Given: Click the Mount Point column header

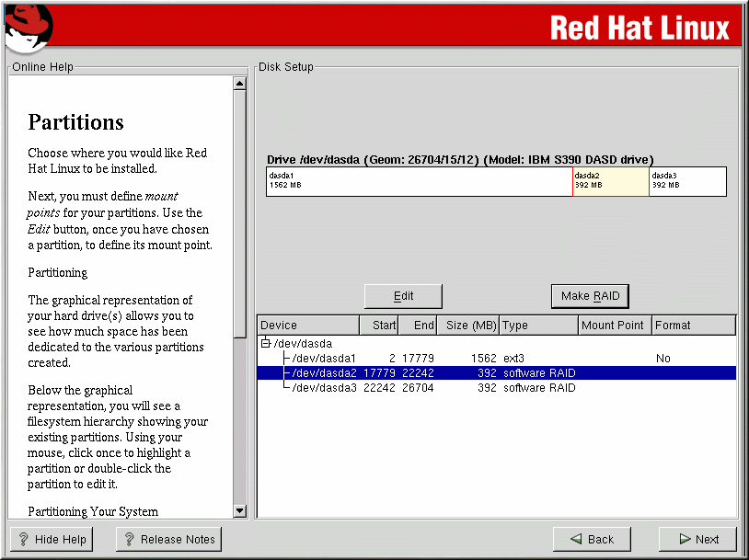Looking at the screenshot, I should click(614, 326).
